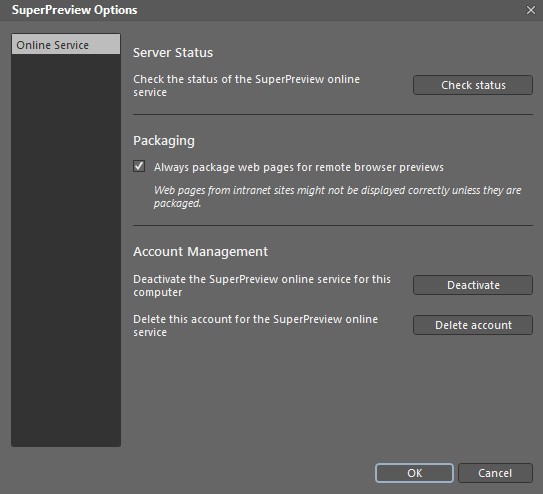
Task: Click 'Always package web pages' label text
Action: tap(299, 167)
